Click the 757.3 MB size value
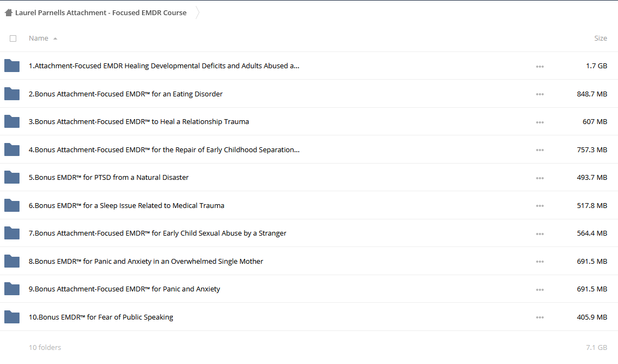 (592, 149)
